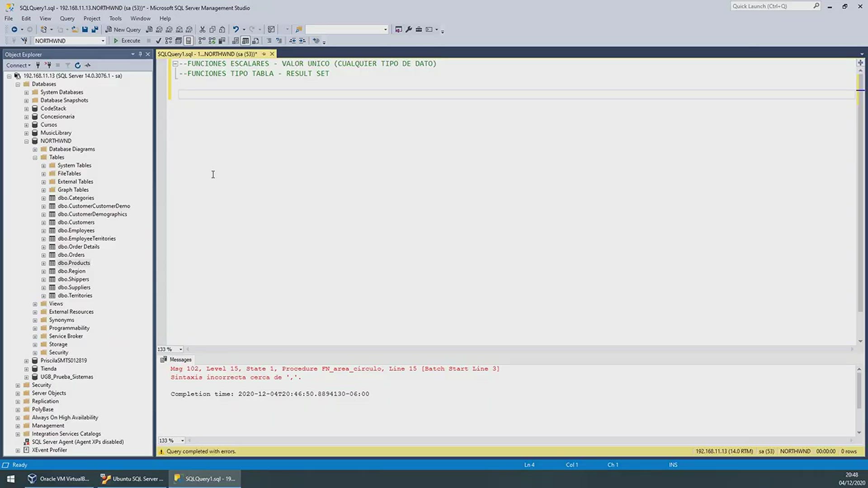
Task: Select dbo.Order Details table
Action: (x=78, y=247)
